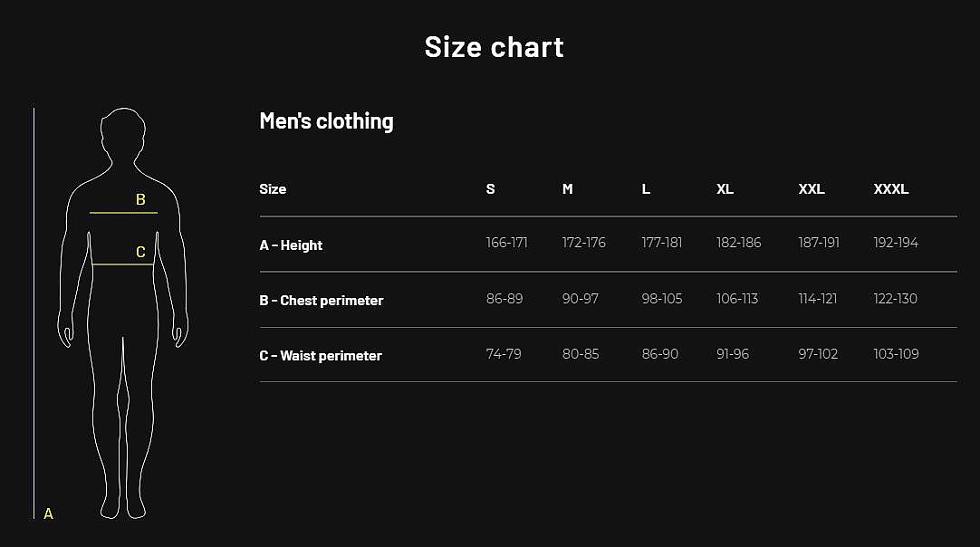Select the 74-79 waist value
This screenshot has height=547, width=980.
tap(504, 353)
